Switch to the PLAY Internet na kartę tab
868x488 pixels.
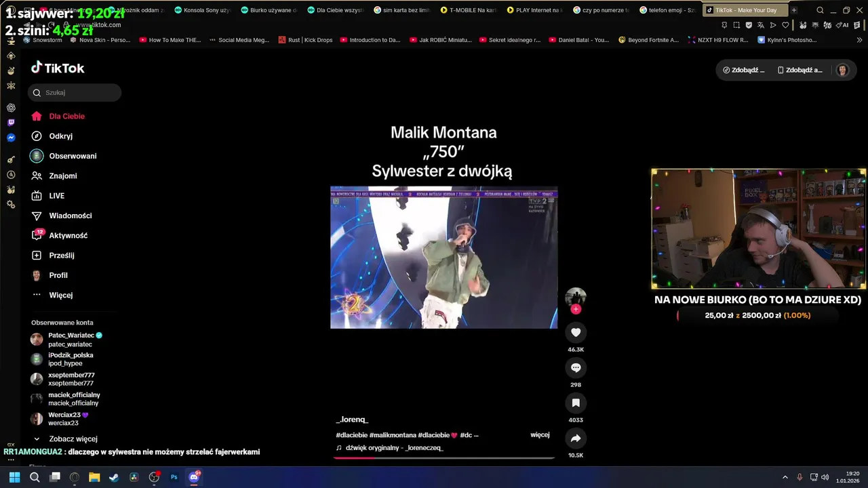[x=534, y=10]
